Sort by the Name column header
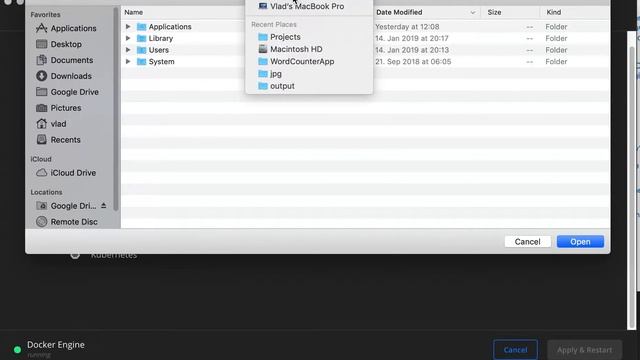Image resolution: width=640 pixels, height=360 pixels. point(133,12)
